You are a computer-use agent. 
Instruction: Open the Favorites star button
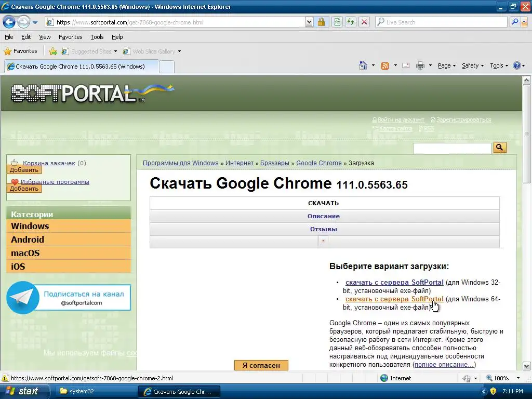tap(20, 51)
